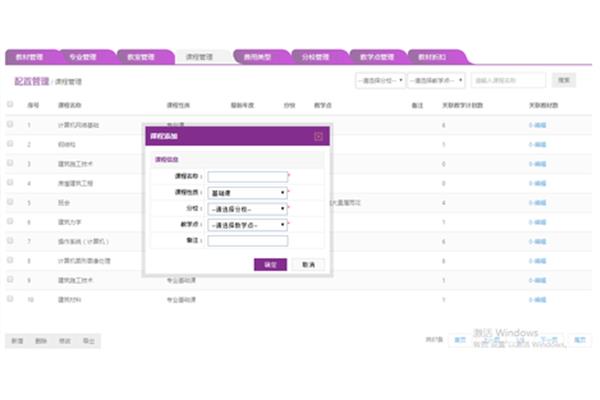Expand the 教学点 dropdown in the dialog
Viewport: 600px width, 400px height.
[x=248, y=225]
